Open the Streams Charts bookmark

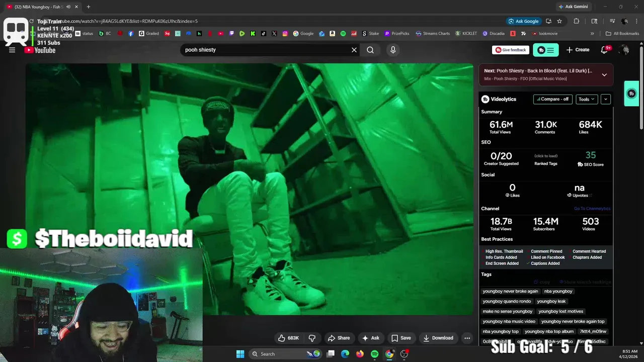(x=433, y=34)
